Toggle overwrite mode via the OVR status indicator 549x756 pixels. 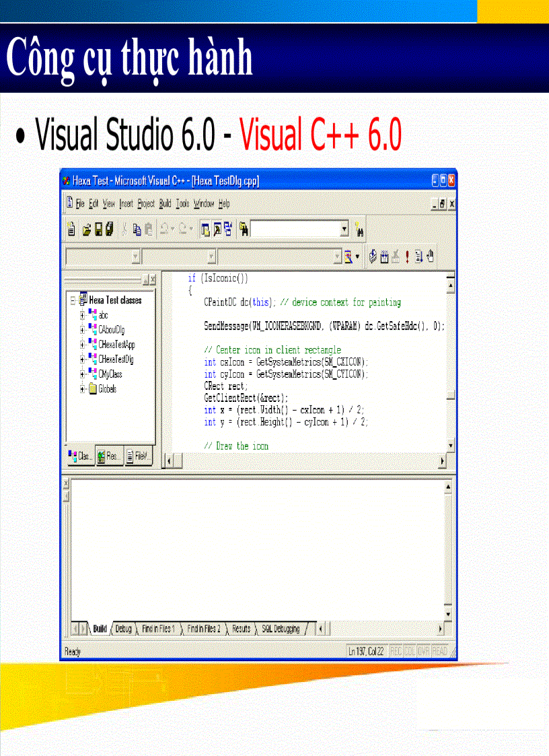pyautogui.click(x=423, y=650)
